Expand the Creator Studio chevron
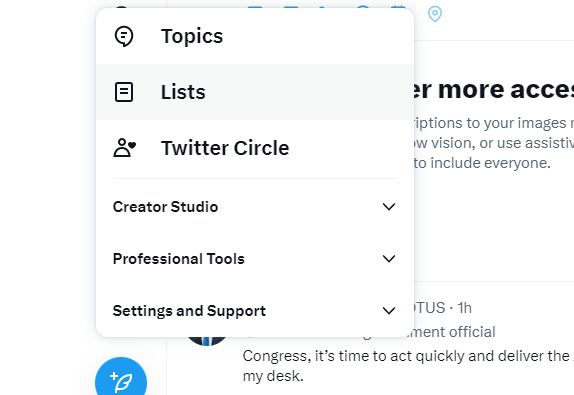The image size is (574, 395). pyautogui.click(x=389, y=207)
